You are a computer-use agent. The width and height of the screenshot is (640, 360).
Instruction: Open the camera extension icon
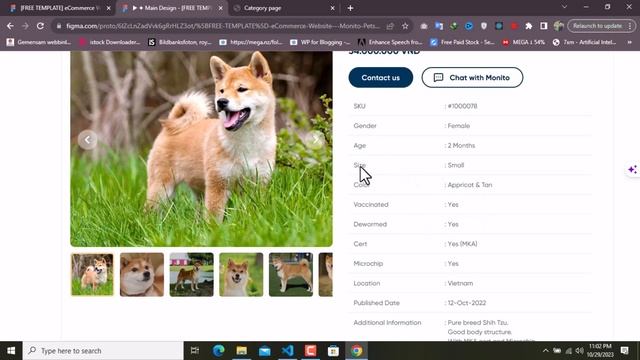point(424,26)
